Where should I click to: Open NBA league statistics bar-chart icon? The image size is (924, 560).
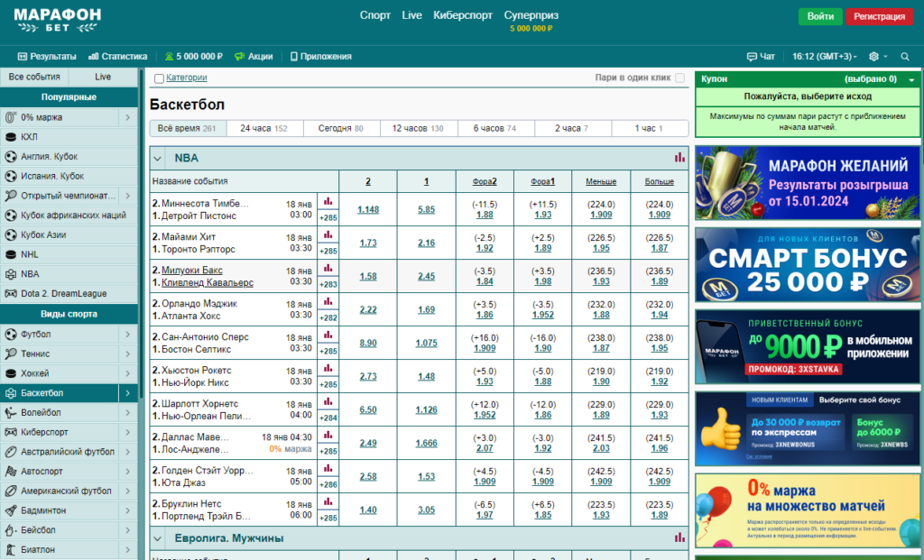pos(679,157)
